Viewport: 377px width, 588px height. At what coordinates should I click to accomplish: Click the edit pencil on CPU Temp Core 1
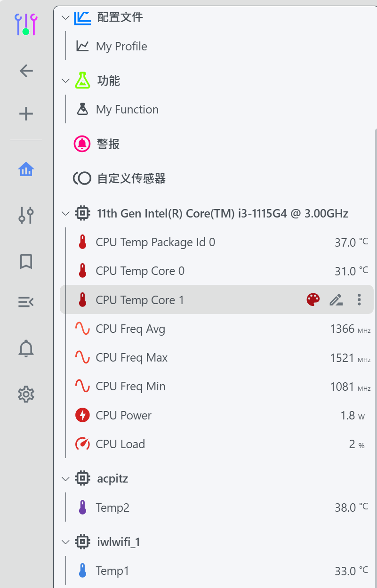[336, 299]
